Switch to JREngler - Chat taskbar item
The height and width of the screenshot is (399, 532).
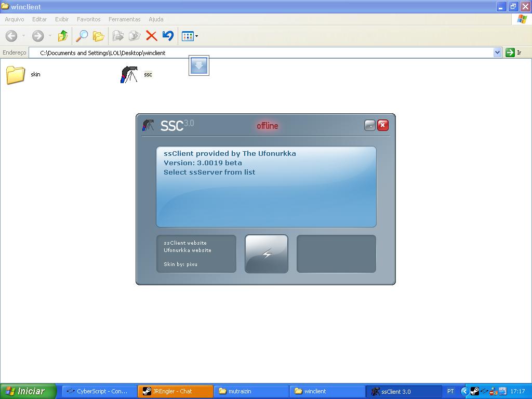(x=176, y=391)
